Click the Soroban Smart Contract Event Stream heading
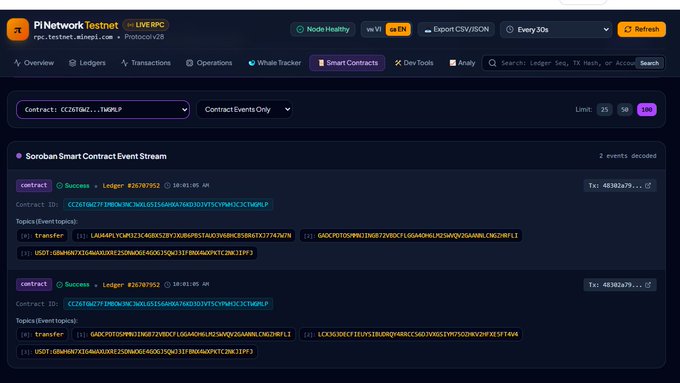Screen dimensions: 680x383 click(x=96, y=156)
